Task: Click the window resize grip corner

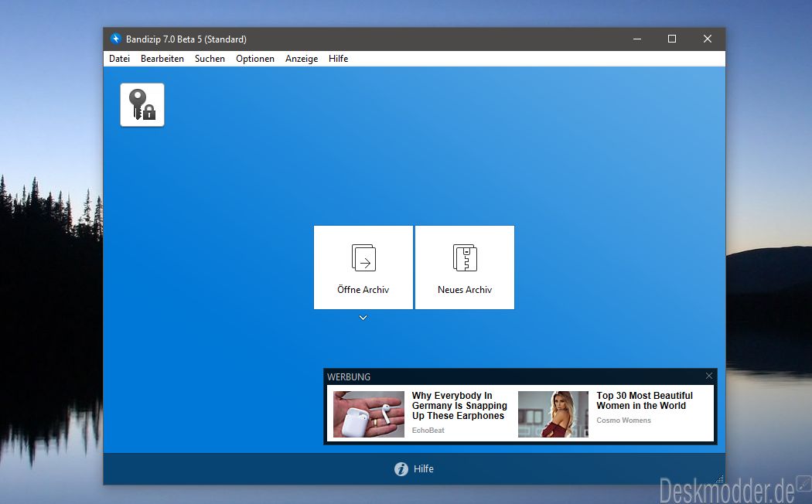Action: [x=720, y=479]
